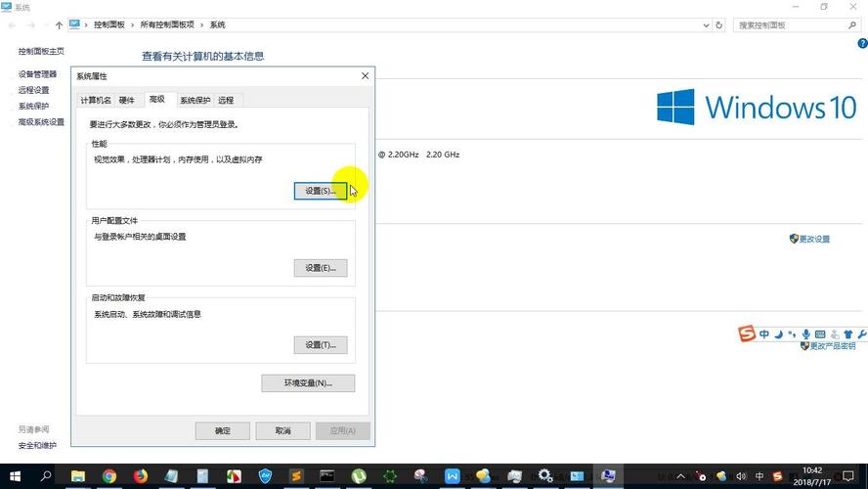The width and height of the screenshot is (868, 489).
Task: Open 高级系统设置 link
Action: (x=41, y=122)
